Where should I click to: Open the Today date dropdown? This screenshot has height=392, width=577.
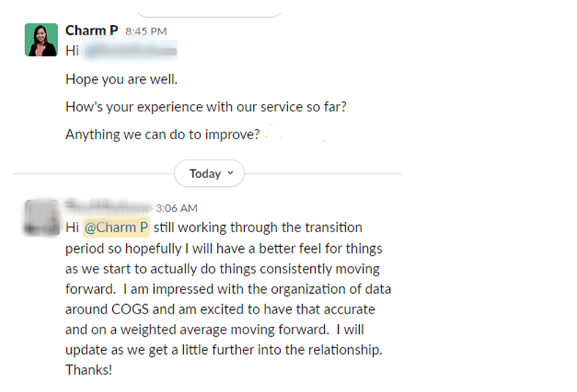point(209,174)
